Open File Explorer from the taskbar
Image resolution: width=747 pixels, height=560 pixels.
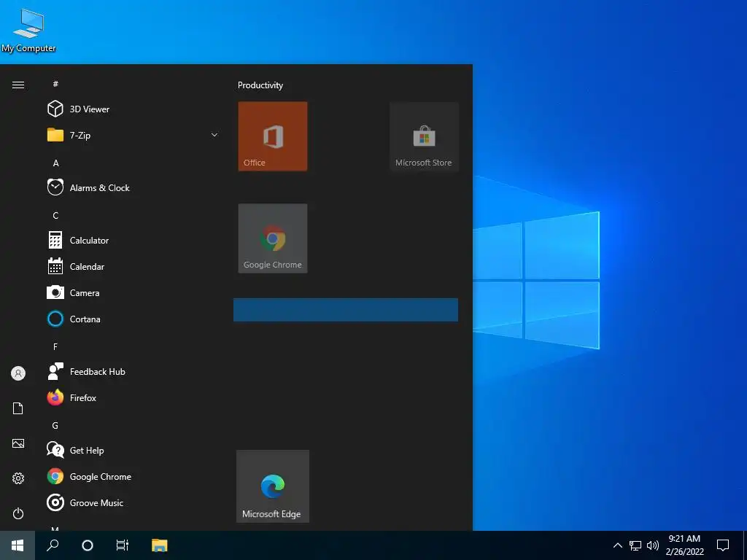[160, 545]
